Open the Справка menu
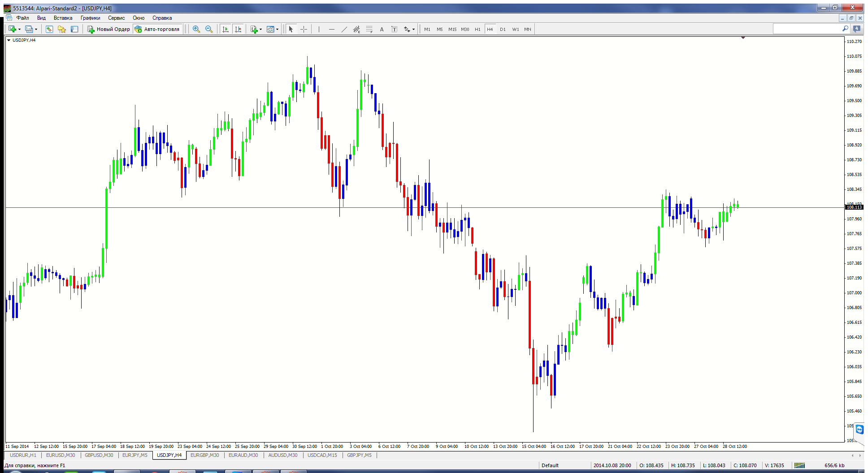Image resolution: width=868 pixels, height=473 pixels. 162,18
